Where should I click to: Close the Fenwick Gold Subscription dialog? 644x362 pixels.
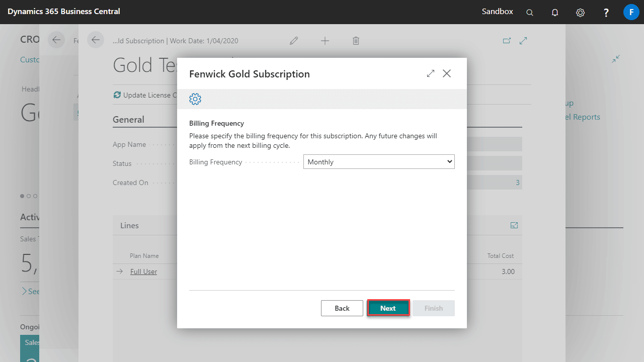click(x=447, y=73)
